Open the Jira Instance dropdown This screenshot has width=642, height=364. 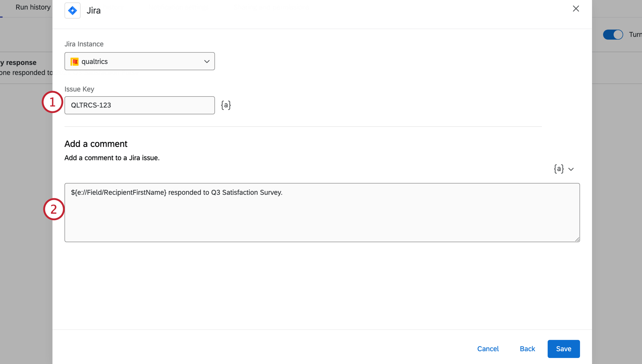coord(139,61)
